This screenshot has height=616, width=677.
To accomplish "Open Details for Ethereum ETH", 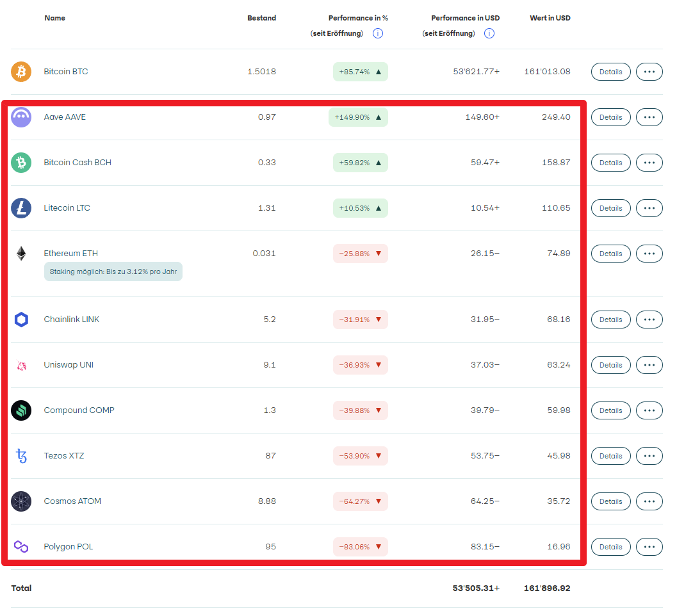I will tap(611, 254).
